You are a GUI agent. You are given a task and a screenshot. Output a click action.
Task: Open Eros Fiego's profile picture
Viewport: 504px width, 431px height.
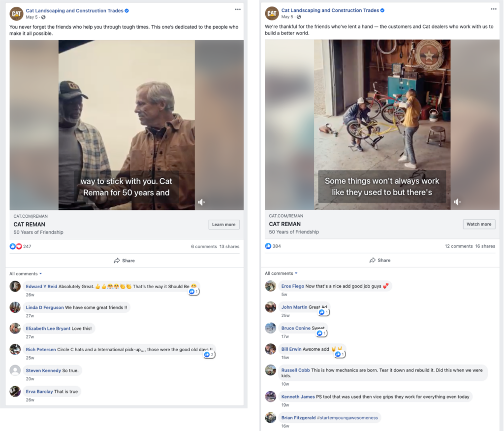pyautogui.click(x=271, y=286)
